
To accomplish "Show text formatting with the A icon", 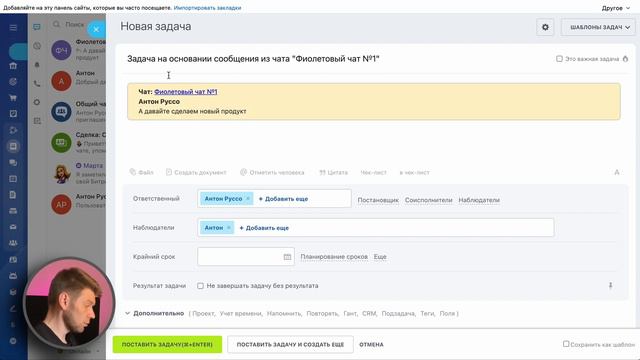I will tap(617, 172).
